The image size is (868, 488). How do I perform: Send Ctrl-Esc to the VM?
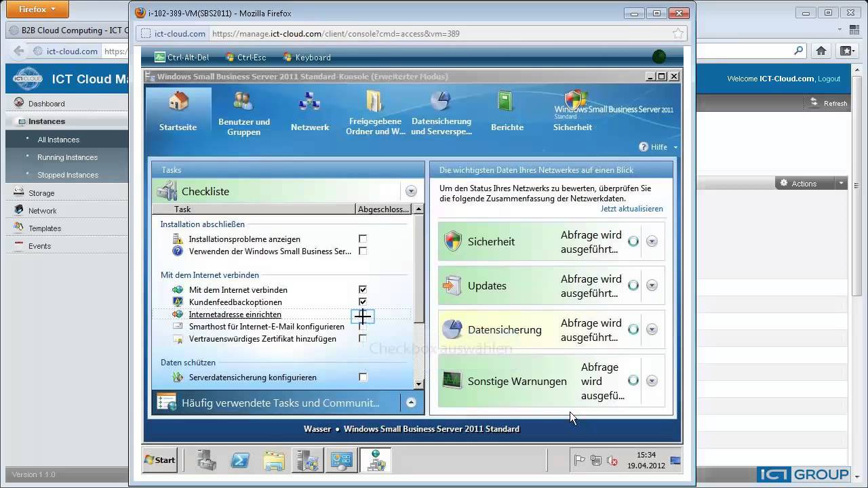click(x=245, y=58)
